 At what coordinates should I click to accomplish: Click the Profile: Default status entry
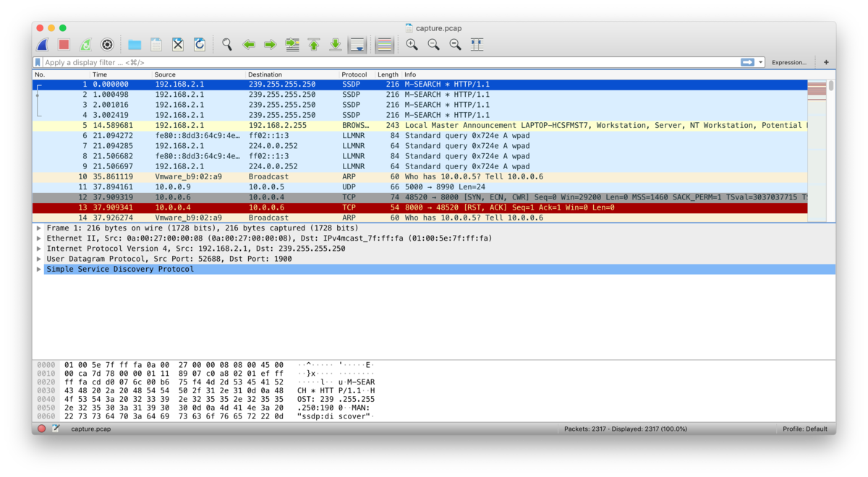pyautogui.click(x=805, y=429)
